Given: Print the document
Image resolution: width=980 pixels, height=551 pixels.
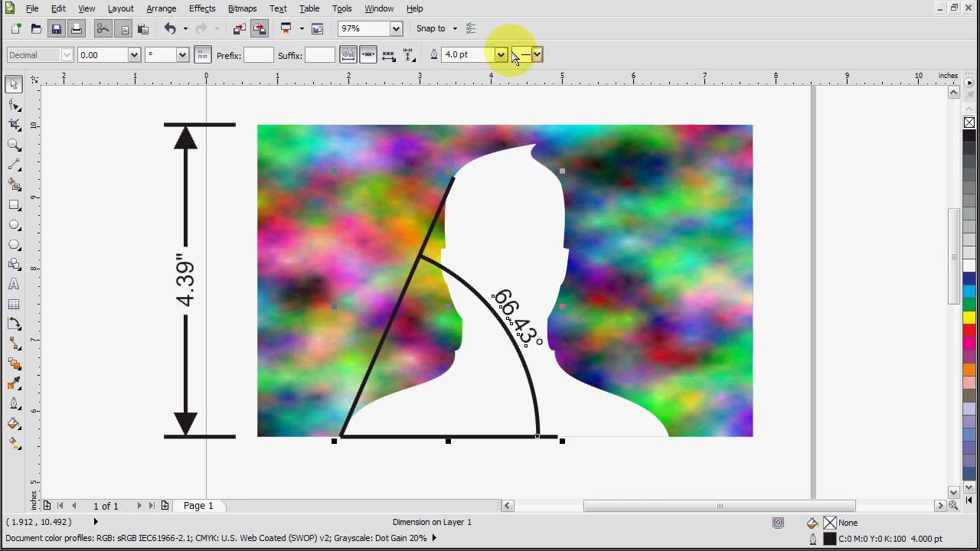Looking at the screenshot, I should point(76,28).
